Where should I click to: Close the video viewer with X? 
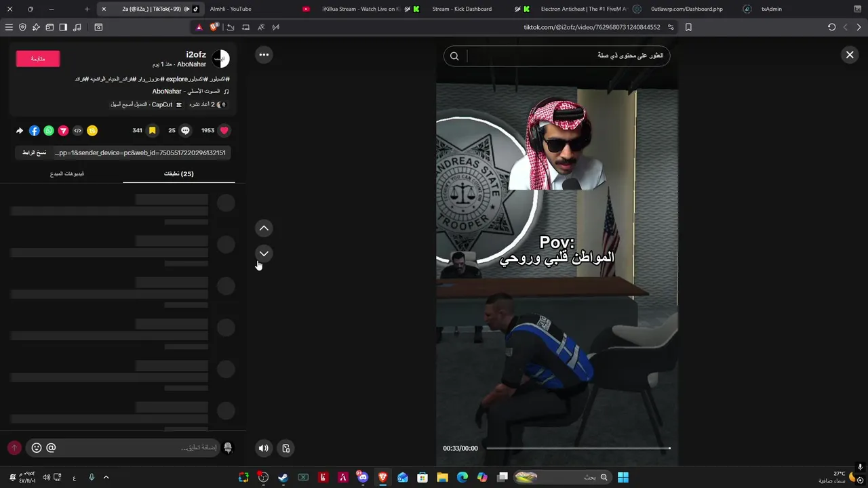850,55
